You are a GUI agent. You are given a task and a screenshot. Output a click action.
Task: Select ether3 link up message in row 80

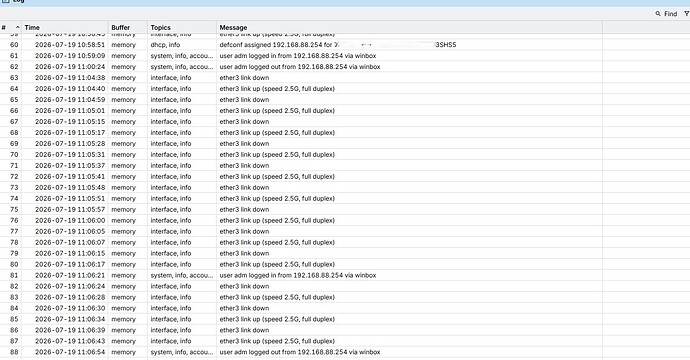pyautogui.click(x=277, y=264)
